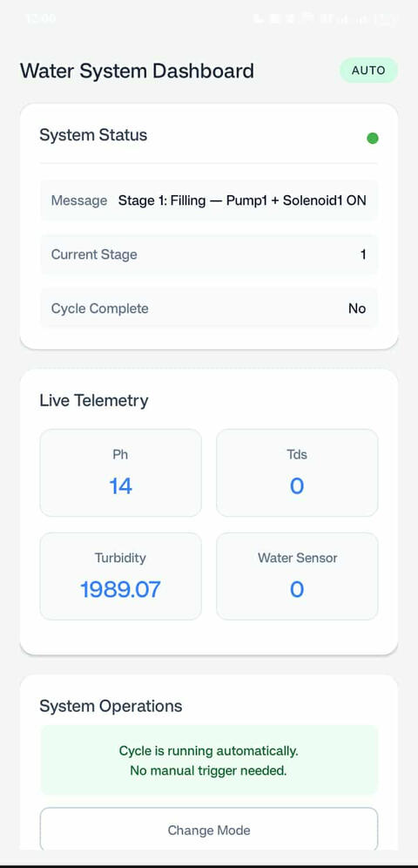Viewport: 418px width, 868px height.
Task: Click the Live Telemetry heading
Action: [x=94, y=400]
